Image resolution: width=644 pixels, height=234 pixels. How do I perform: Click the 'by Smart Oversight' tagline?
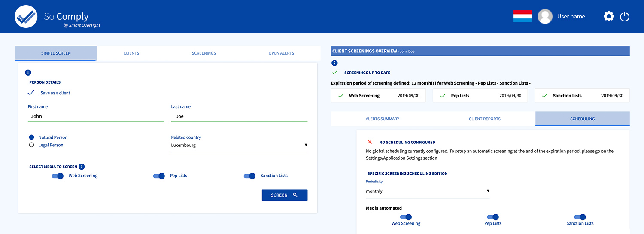(x=82, y=25)
